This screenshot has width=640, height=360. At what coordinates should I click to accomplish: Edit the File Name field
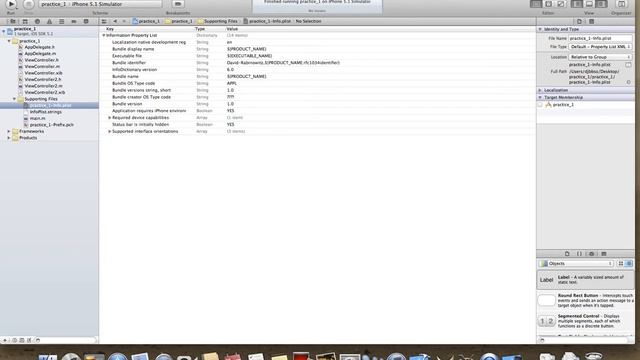[x=600, y=38]
